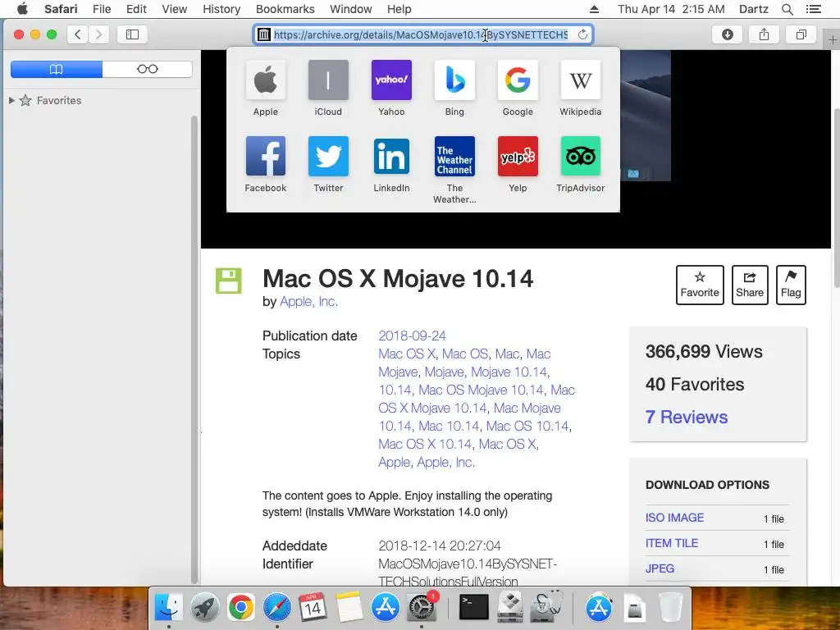Click the Favorite button on archive page
Screen dimensions: 840x630
[700, 285]
